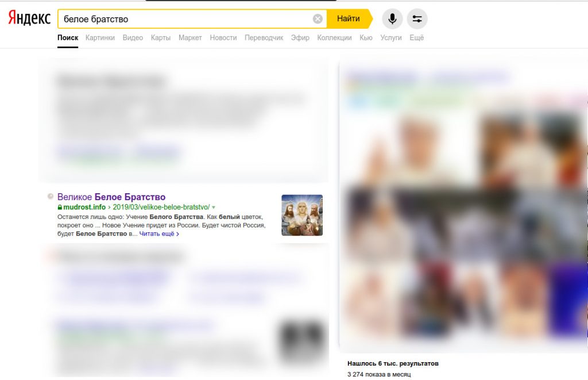Open the Эфир tab
Image resolution: width=588 pixels, height=380 pixels.
tap(300, 37)
